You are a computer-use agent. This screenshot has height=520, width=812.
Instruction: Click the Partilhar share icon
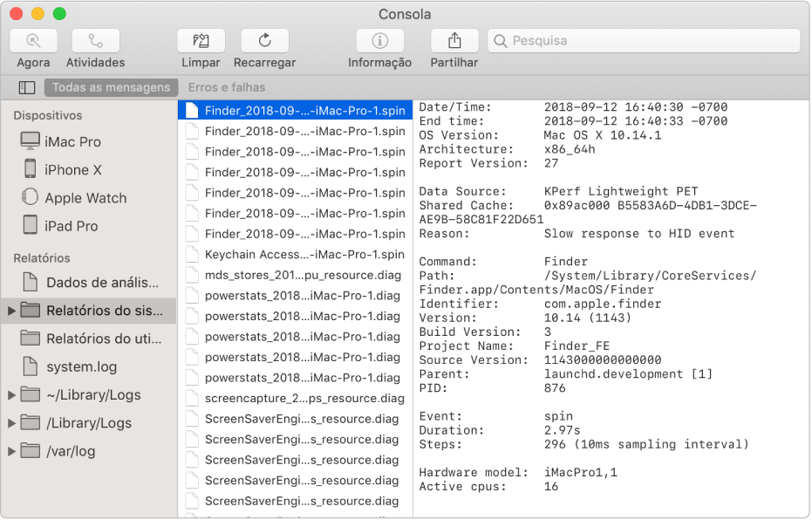pyautogui.click(x=454, y=40)
